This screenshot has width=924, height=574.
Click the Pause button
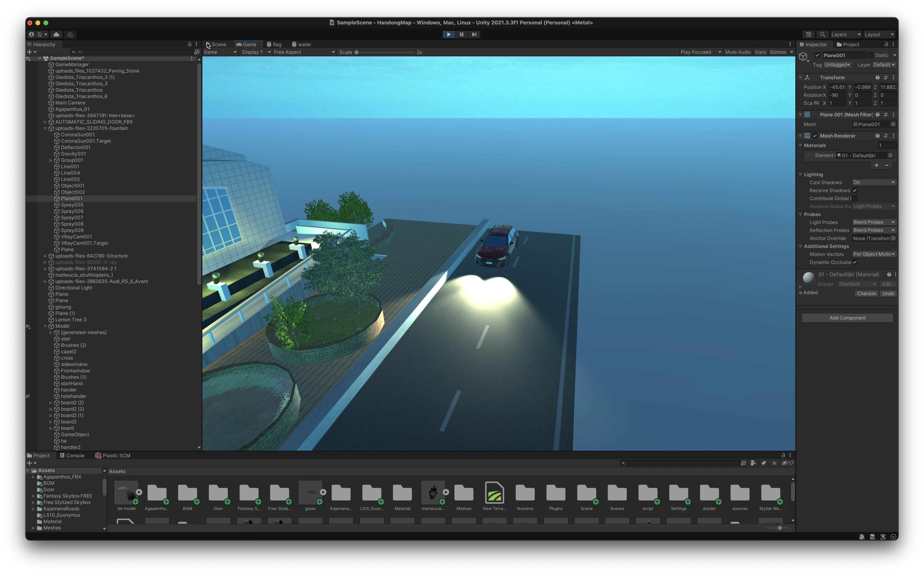[x=462, y=34]
